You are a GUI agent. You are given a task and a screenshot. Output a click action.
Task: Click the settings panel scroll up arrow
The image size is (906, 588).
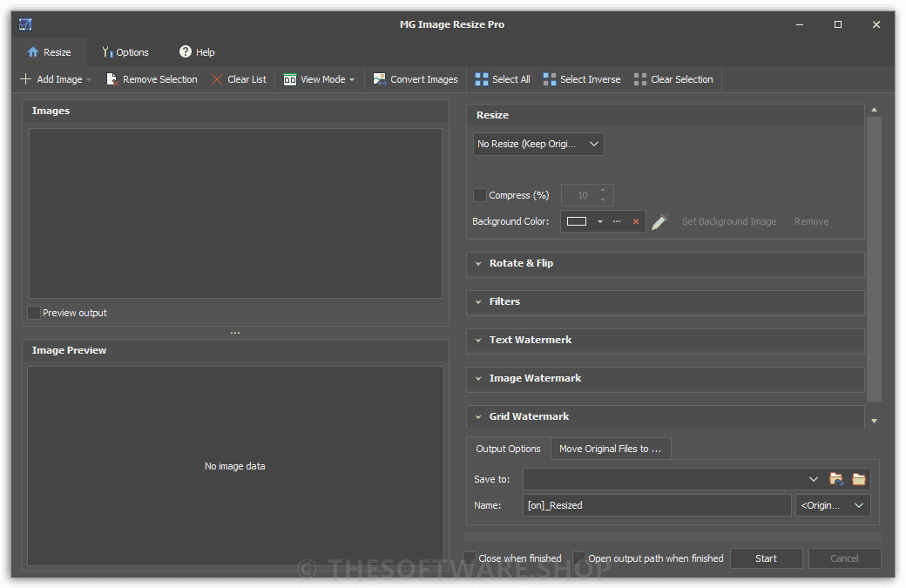click(x=875, y=110)
